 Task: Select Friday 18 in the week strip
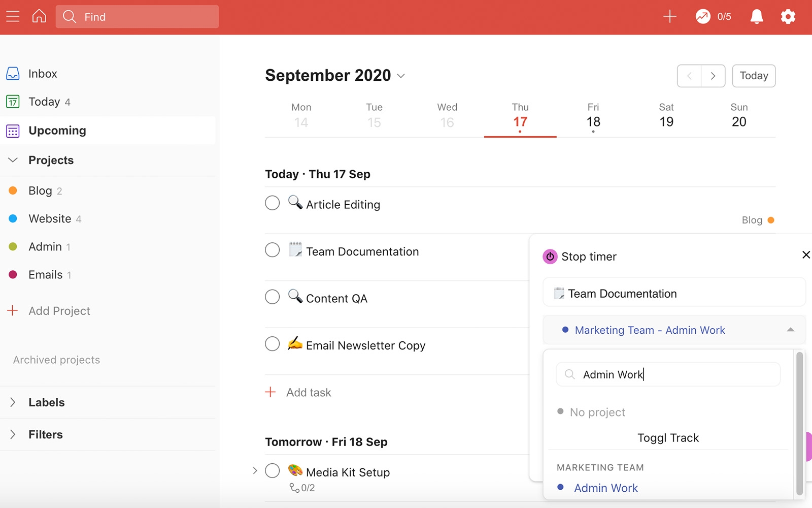pyautogui.click(x=593, y=117)
